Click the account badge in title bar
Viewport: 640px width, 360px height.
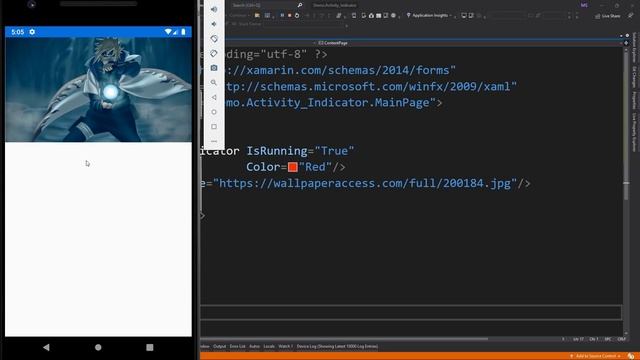click(x=584, y=5)
